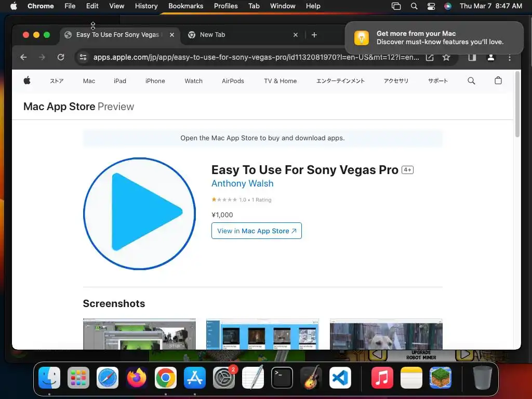Viewport: 532px width, 399px height.
Task: Open Control Center in menu bar
Action: (x=431, y=6)
